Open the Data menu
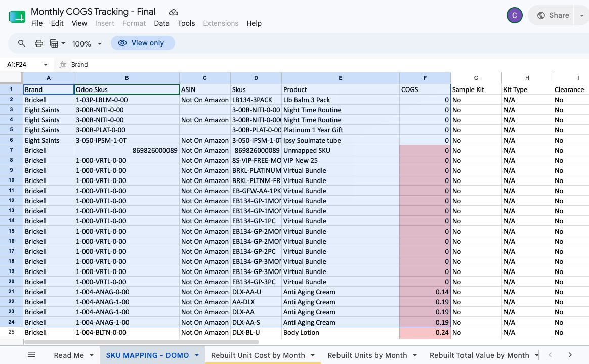Screen dimensions: 589x364 point(161,23)
